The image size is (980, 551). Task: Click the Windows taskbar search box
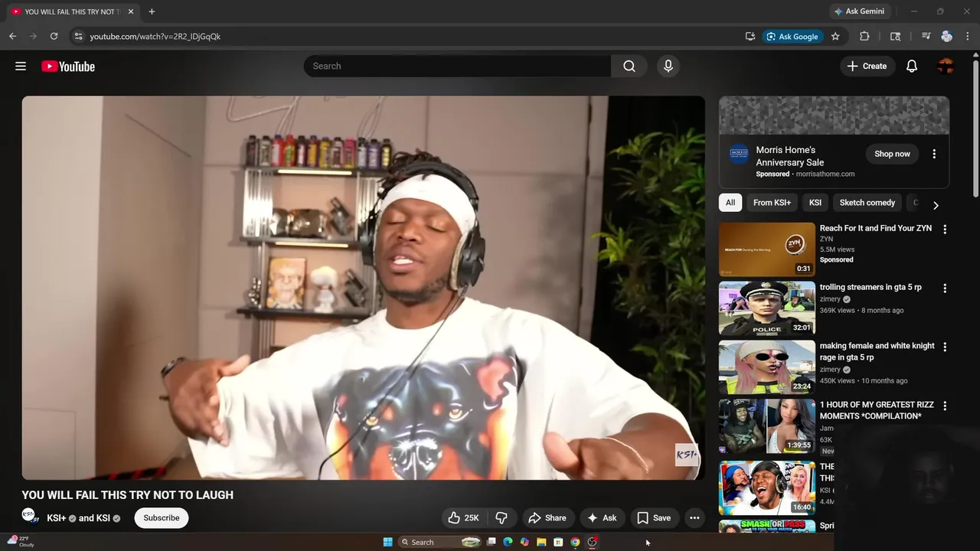440,542
